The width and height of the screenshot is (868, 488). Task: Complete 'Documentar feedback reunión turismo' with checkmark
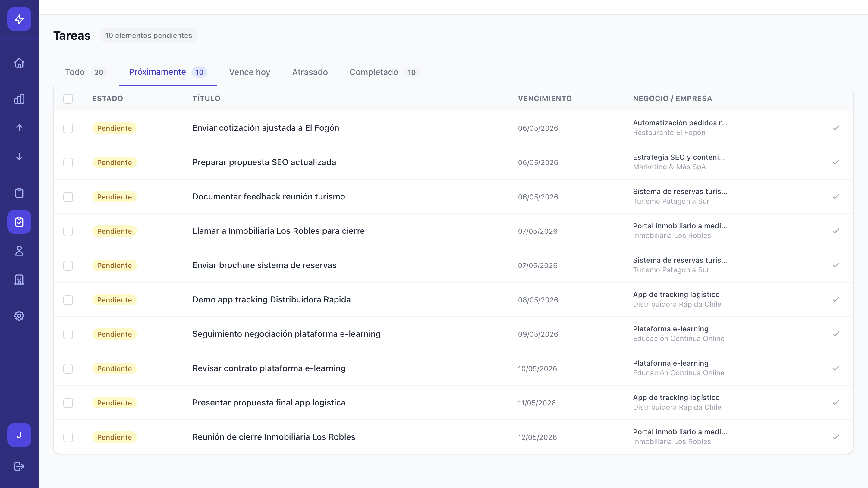(x=836, y=197)
